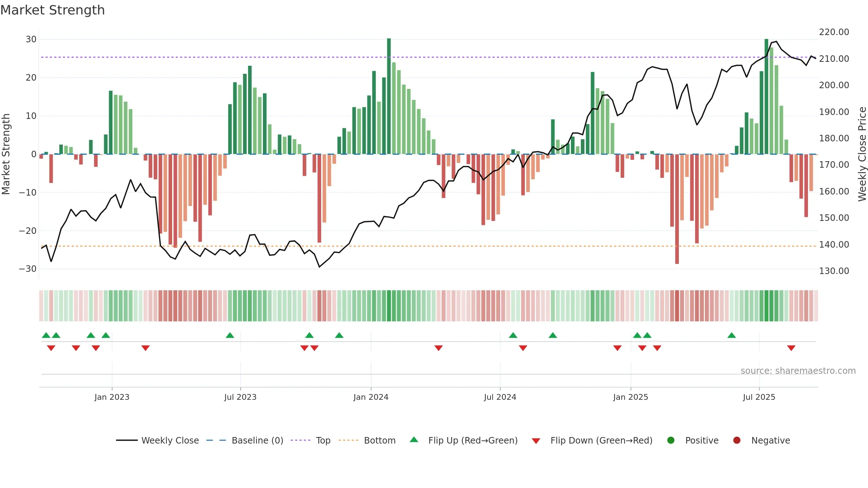Image resolution: width=868 pixels, height=488 pixels.
Task: Click the Jul 2024 axis label
Action: pyautogui.click(x=500, y=397)
